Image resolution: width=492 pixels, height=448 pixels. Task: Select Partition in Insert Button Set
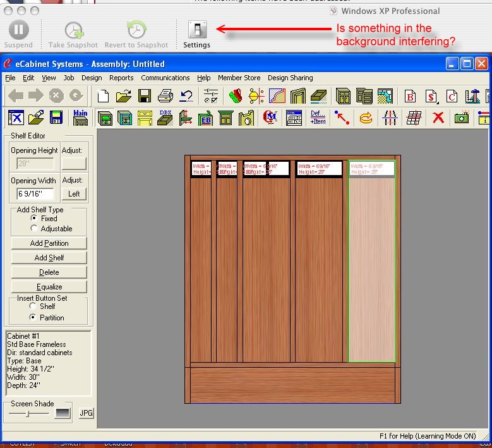33,317
